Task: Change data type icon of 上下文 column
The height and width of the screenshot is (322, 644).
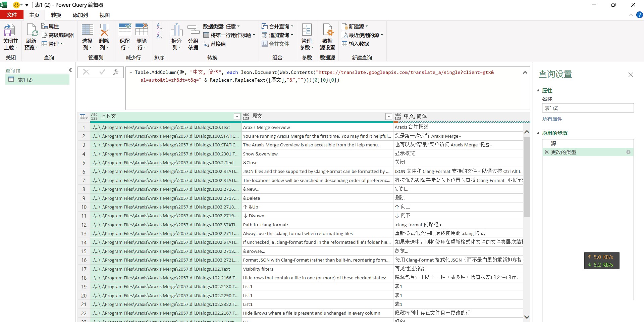Action: (x=94, y=117)
